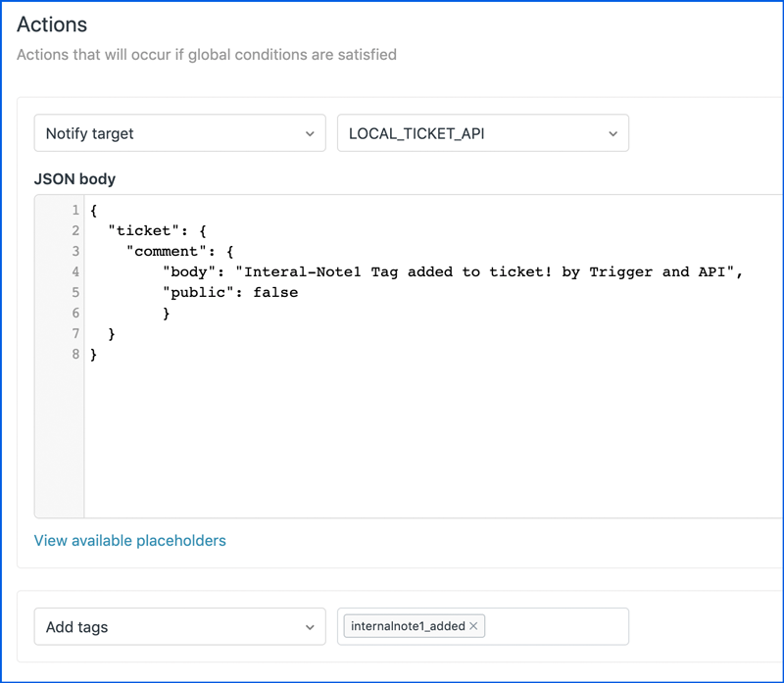Click line number 1 in the gutter
The height and width of the screenshot is (683, 784).
click(x=75, y=210)
